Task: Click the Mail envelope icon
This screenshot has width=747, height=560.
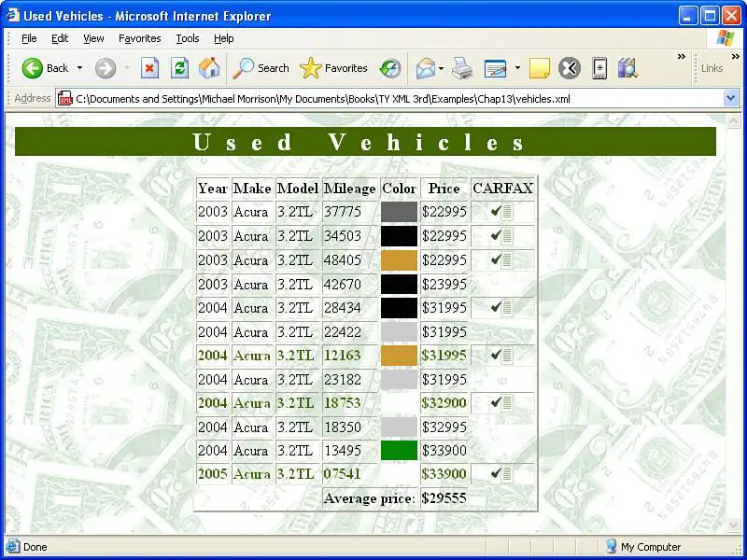Action: tap(426, 68)
